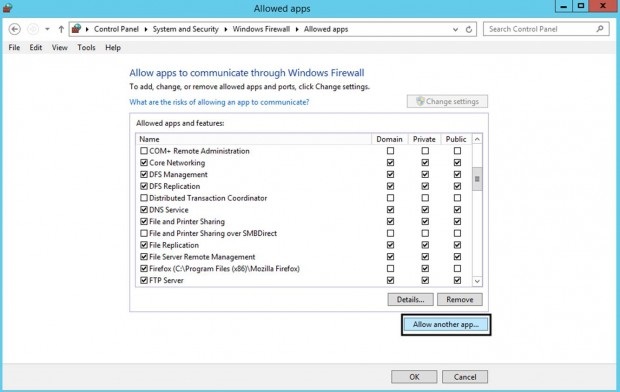Click the Forward navigation arrow
The height and width of the screenshot is (392, 620).
[33, 29]
